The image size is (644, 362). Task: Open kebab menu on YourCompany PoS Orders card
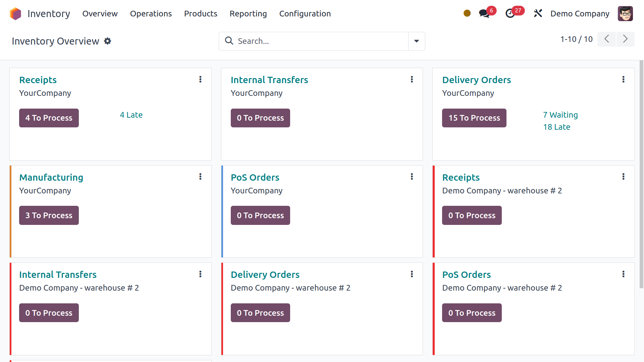[412, 177]
